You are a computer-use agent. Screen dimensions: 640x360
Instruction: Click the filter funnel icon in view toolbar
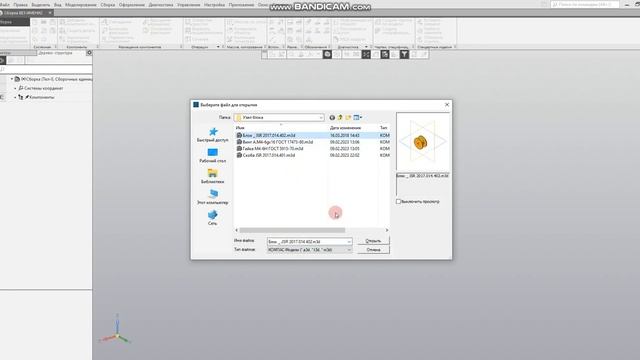pos(404,54)
